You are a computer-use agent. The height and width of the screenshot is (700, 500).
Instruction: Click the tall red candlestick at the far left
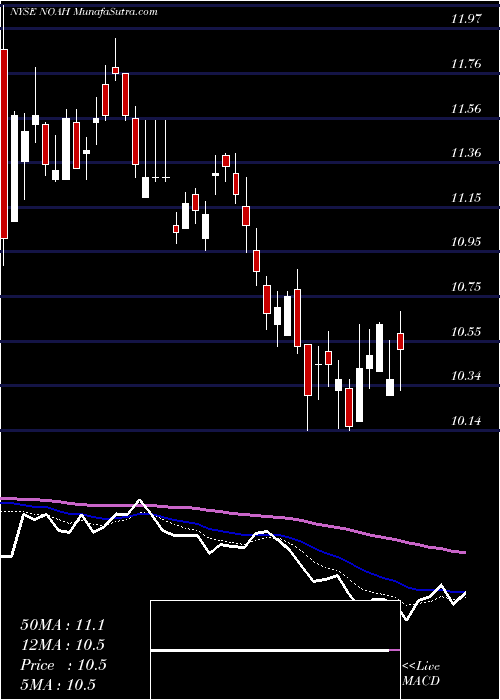click(4, 144)
